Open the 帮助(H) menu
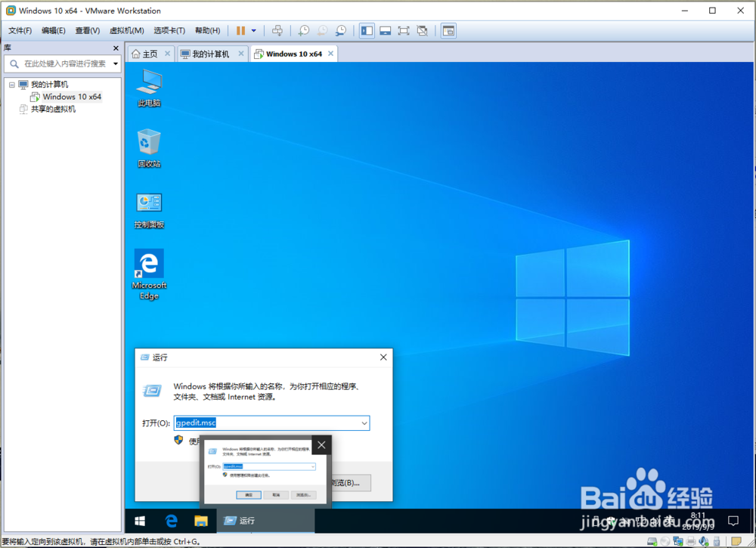 (x=207, y=31)
